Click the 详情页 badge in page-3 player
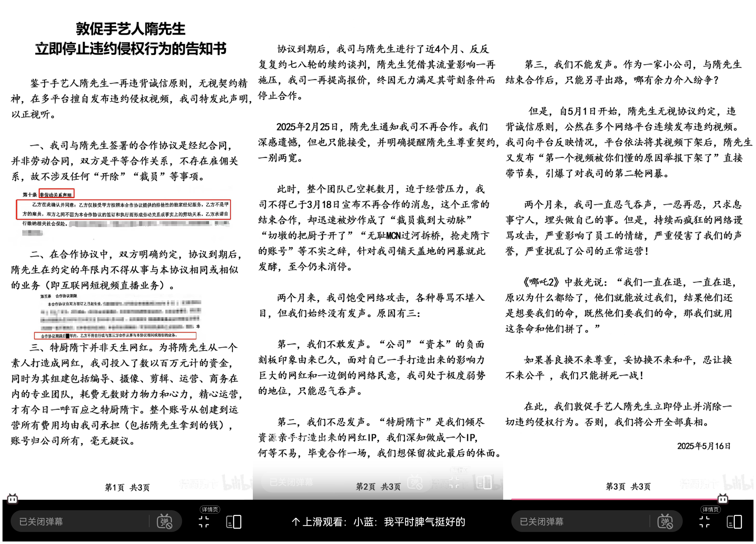756x544 pixels. click(x=710, y=509)
